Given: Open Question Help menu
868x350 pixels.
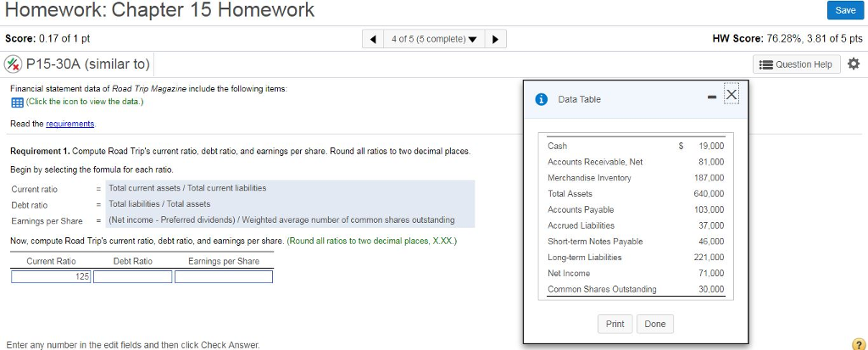Looking at the screenshot, I should pos(797,64).
